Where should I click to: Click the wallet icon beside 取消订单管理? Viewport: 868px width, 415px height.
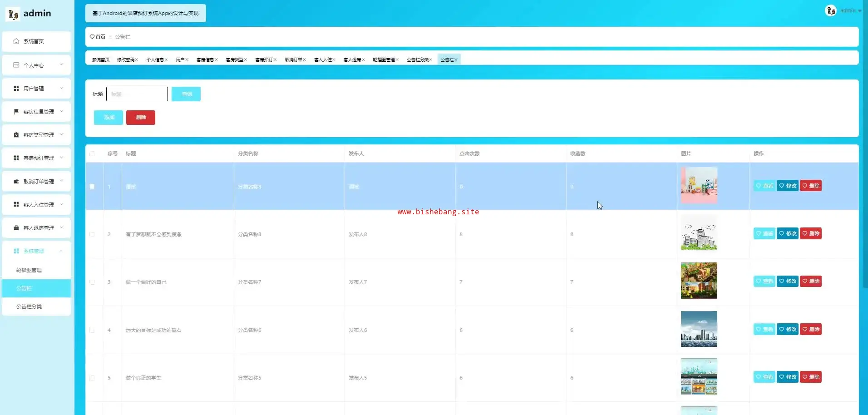[x=16, y=181]
